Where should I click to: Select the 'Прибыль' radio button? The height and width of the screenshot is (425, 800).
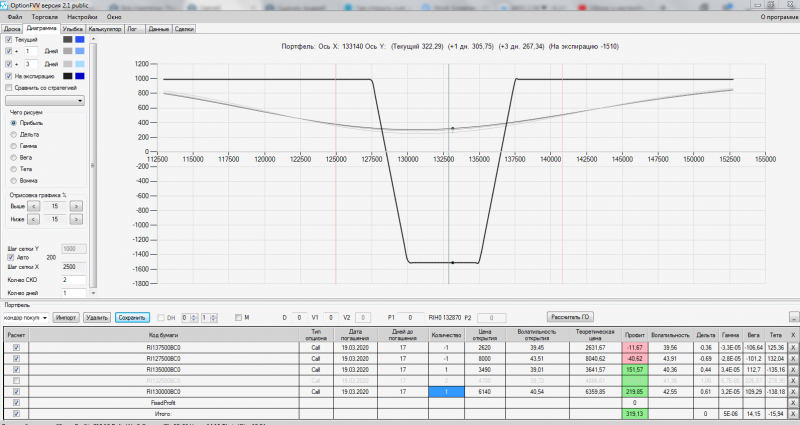[x=14, y=123]
